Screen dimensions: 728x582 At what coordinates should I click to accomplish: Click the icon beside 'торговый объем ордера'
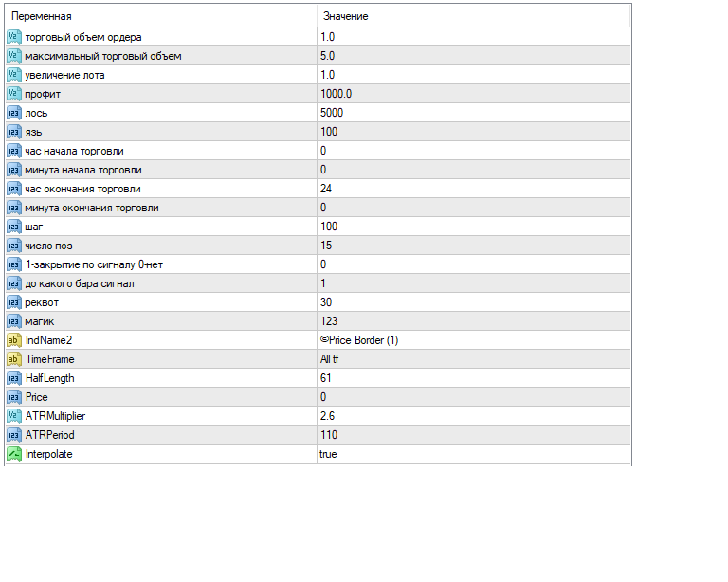coord(13,37)
